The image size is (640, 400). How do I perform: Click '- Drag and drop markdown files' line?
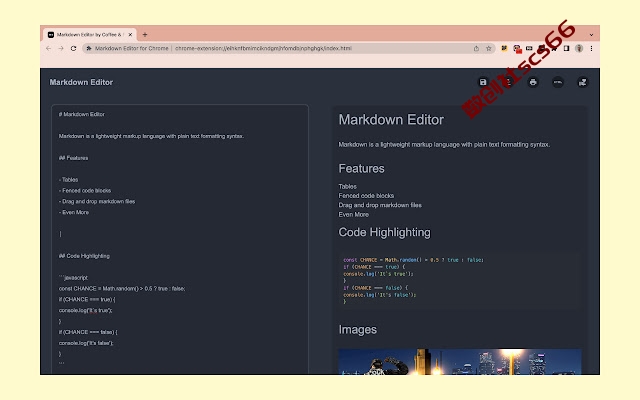(x=97, y=201)
